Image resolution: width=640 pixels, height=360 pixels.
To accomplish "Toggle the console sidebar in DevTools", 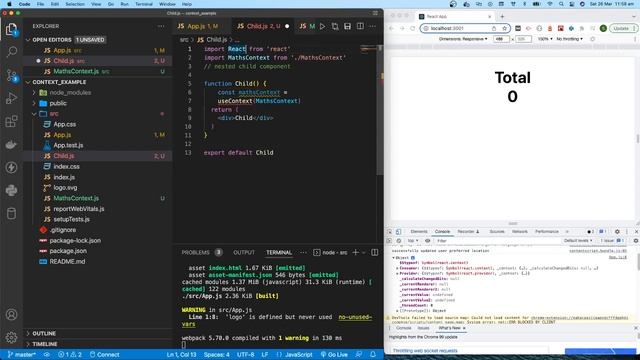I will pos(389,241).
